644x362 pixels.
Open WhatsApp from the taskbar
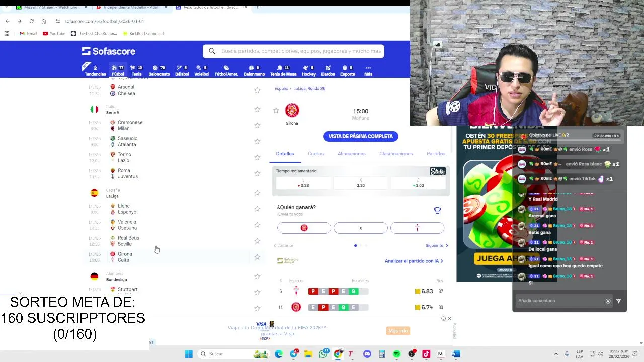pyautogui.click(x=323, y=354)
